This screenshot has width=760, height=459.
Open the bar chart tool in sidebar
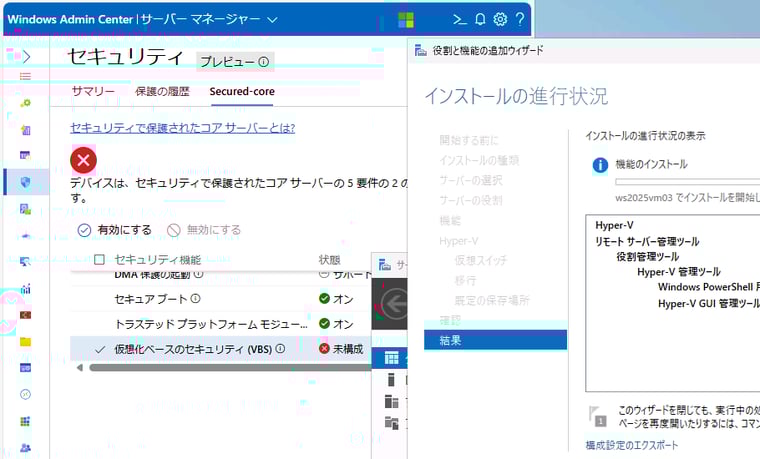click(x=25, y=289)
